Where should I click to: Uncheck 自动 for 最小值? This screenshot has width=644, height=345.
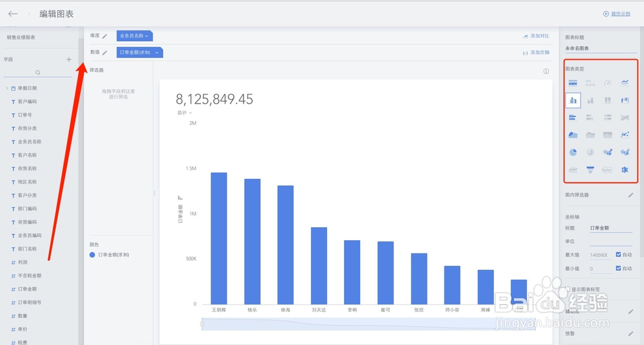coord(619,268)
